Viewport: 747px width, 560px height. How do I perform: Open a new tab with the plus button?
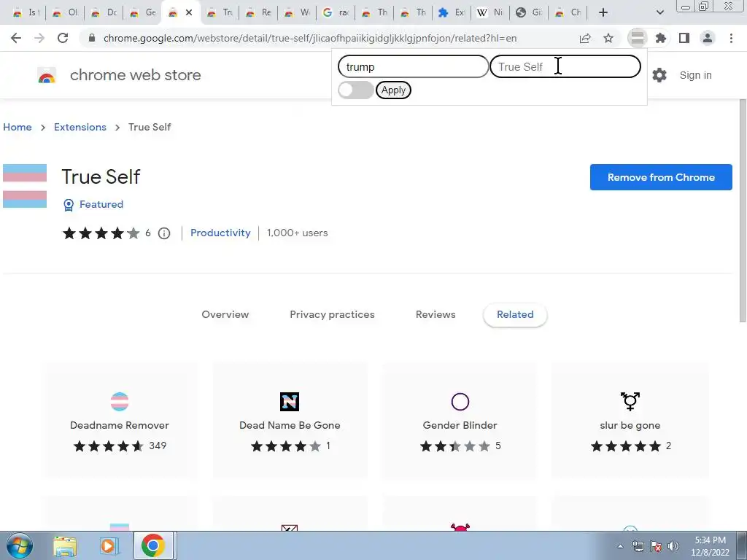(603, 12)
